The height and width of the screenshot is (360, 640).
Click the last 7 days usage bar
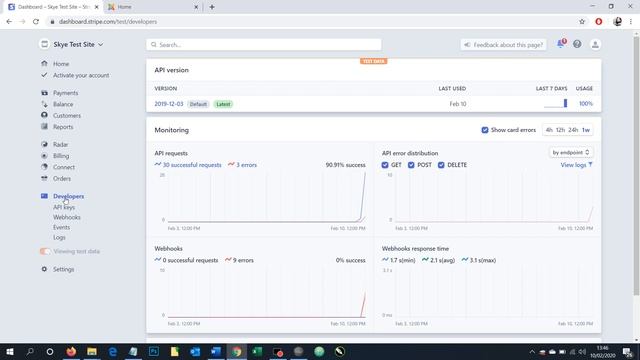tap(565, 103)
